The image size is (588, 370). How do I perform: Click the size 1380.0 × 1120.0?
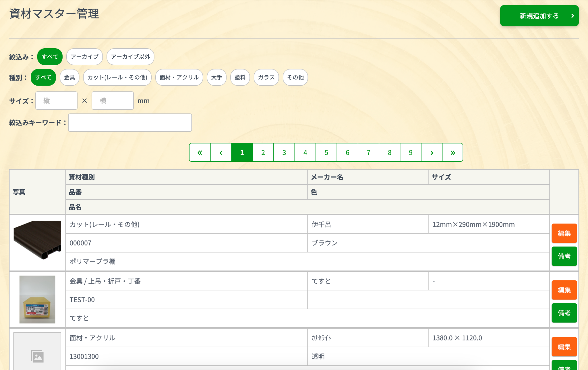pyautogui.click(x=457, y=338)
